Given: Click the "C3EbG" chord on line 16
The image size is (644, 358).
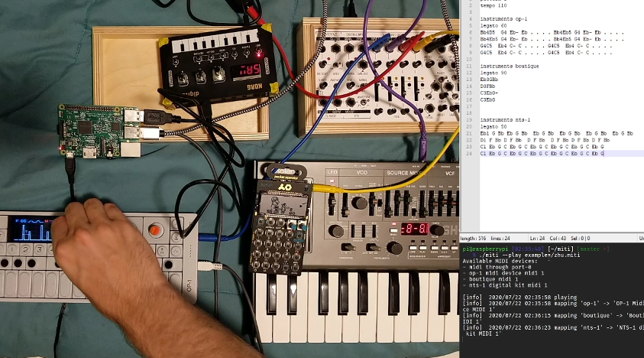Looking at the screenshot, I should click(487, 99).
